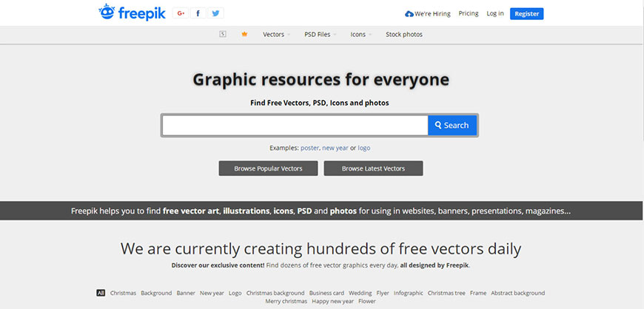Select the Business card filter tag
The height and width of the screenshot is (309, 644).
(326, 293)
